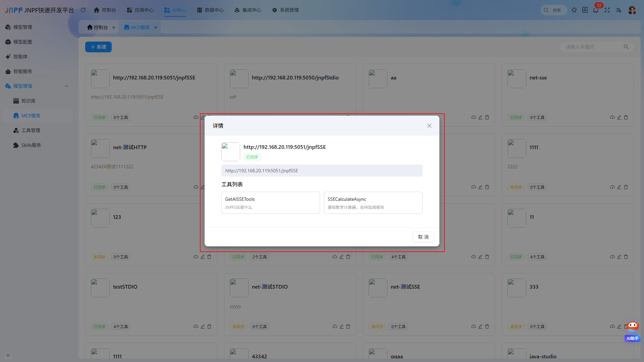The image size is (644, 362).
Task: Click delete icon on testSTDIO card
Action: [209, 326]
